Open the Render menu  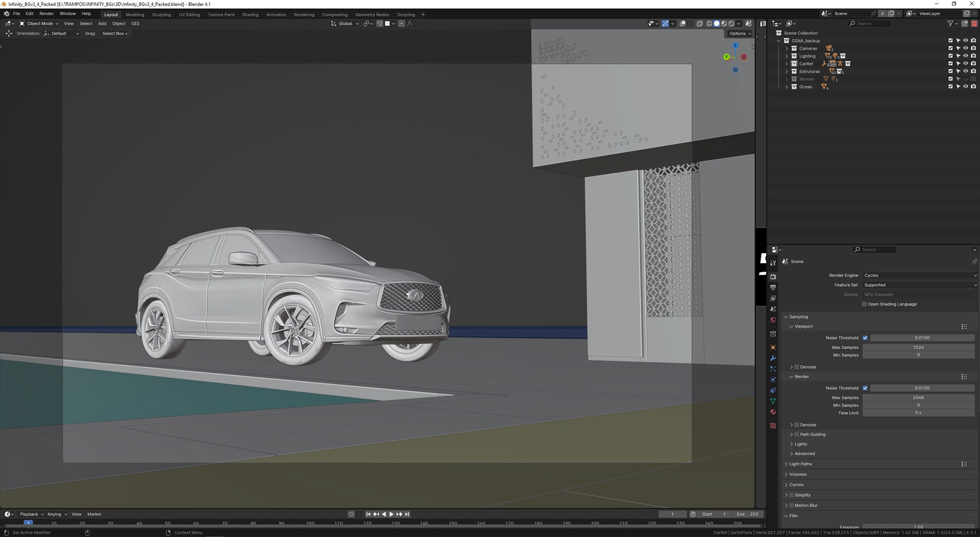click(x=46, y=14)
